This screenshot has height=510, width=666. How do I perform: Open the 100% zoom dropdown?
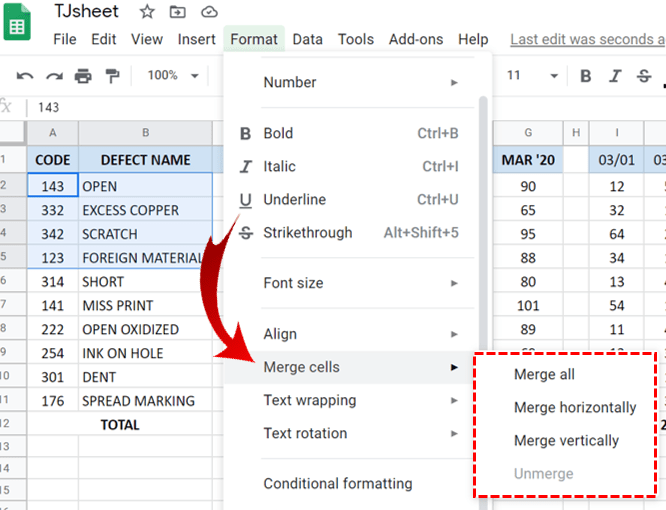point(172,76)
